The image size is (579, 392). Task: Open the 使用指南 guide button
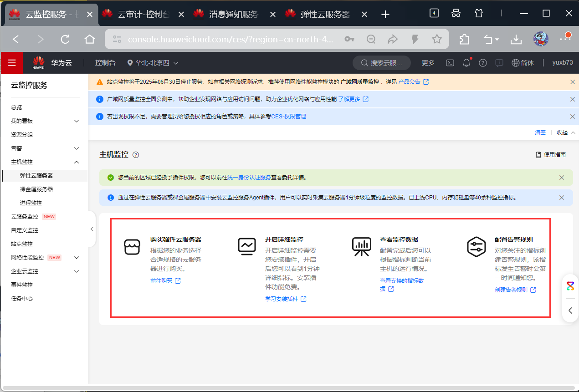click(551, 155)
